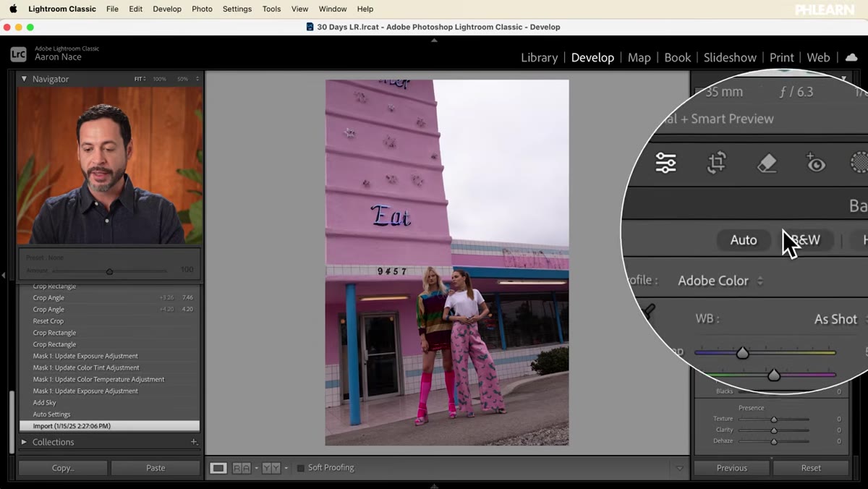Open the zoom percentage arrows beside 50%

(x=197, y=79)
